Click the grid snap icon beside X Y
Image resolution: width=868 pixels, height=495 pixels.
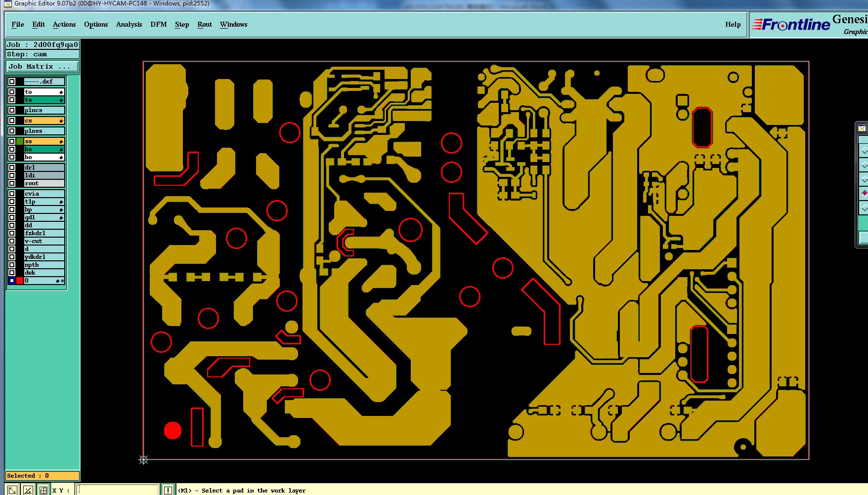click(43, 490)
